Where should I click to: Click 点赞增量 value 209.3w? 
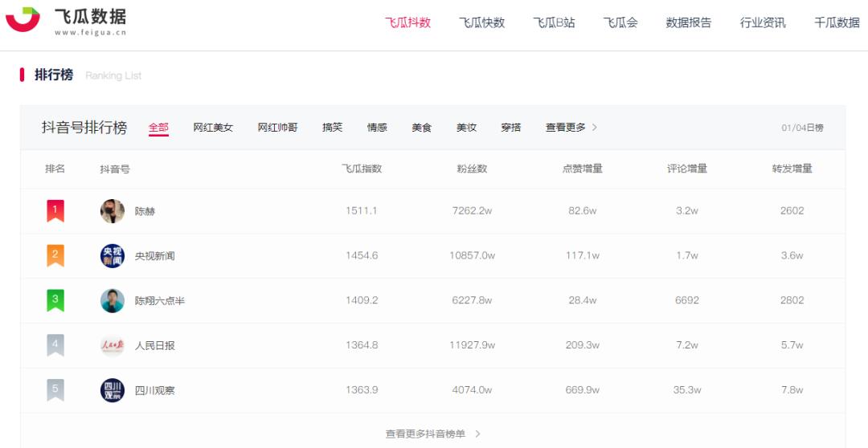tap(583, 345)
